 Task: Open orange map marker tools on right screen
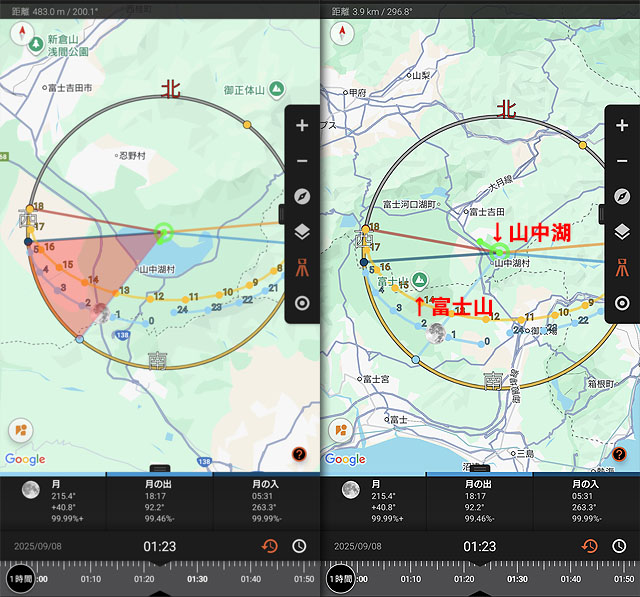pos(341,430)
